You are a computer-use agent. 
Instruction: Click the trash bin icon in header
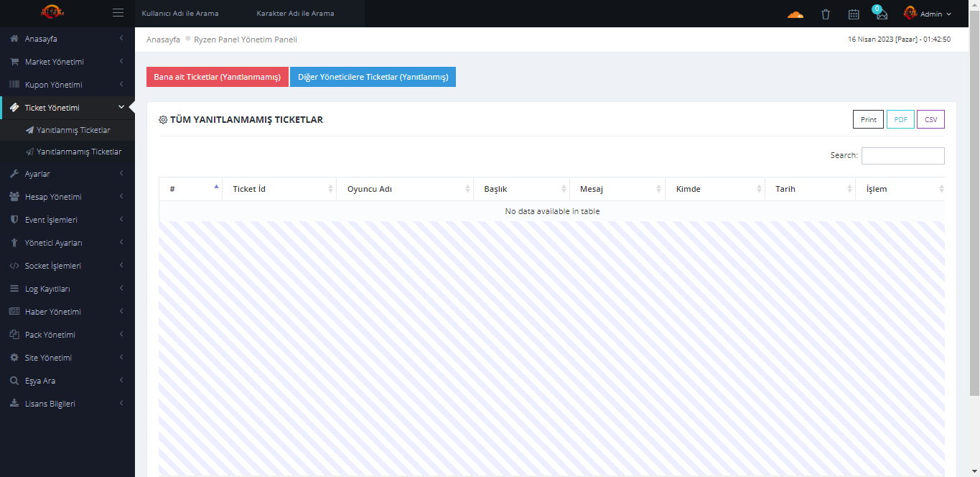point(826,14)
